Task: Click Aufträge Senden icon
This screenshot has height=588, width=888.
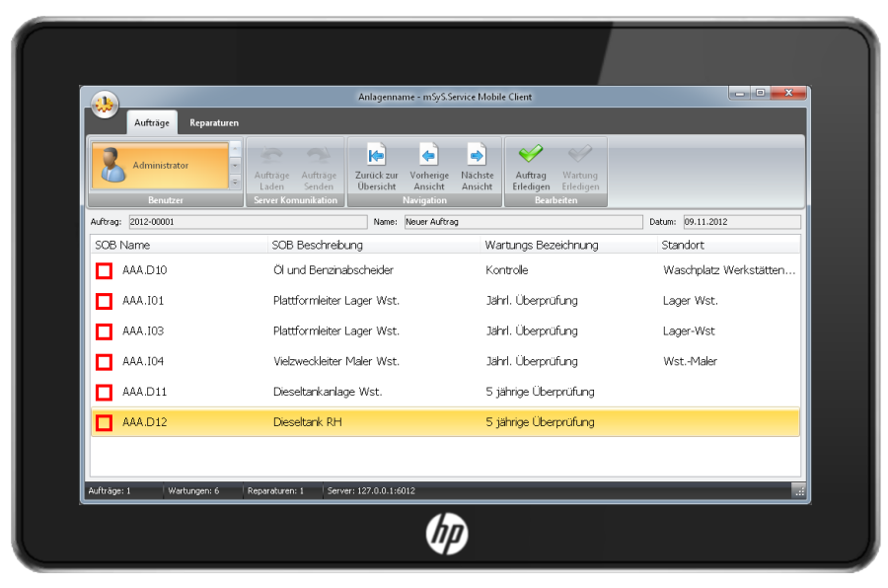Action: coord(318,166)
